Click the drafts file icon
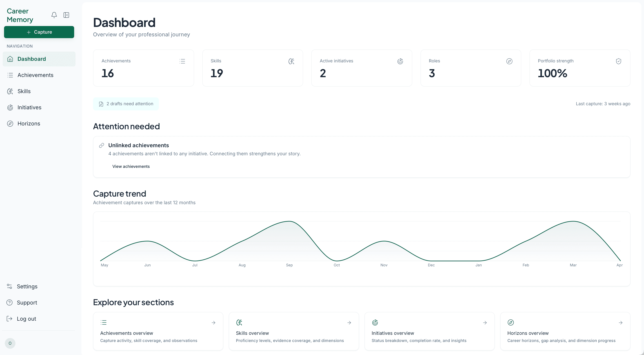 101,104
